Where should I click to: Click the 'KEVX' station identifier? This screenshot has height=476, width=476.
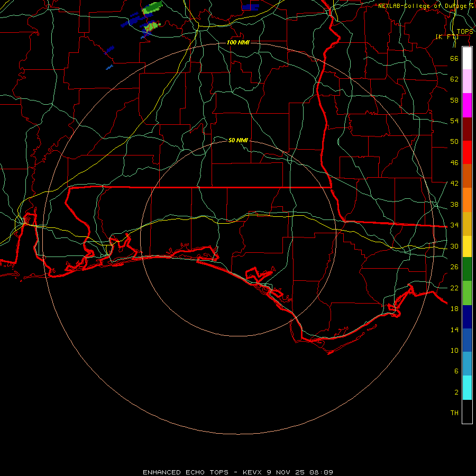tap(252, 472)
